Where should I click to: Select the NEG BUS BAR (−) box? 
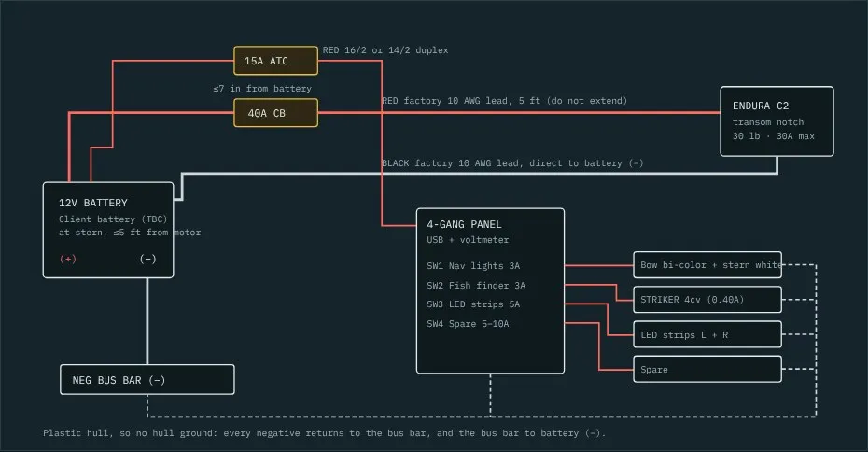(x=147, y=380)
